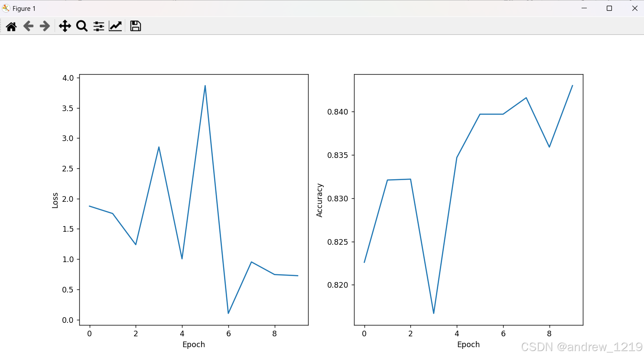Minimize the Figure 1 window
The height and width of the screenshot is (358, 644).
pyautogui.click(x=584, y=8)
